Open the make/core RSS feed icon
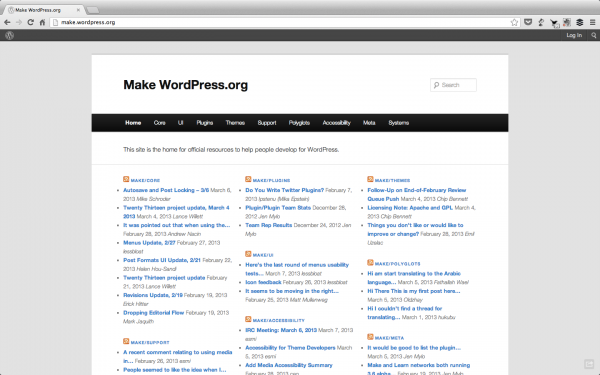Screen dimensions: 600x375 [x=126, y=179]
